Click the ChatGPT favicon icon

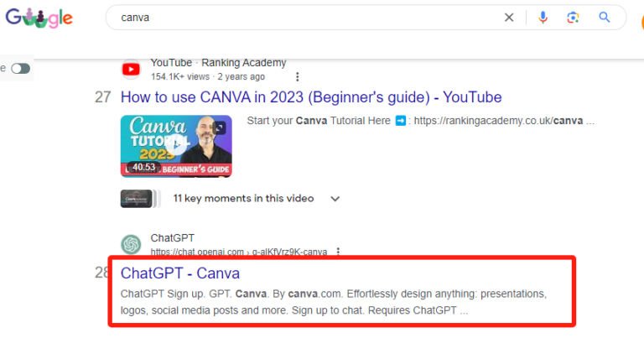pyautogui.click(x=131, y=244)
